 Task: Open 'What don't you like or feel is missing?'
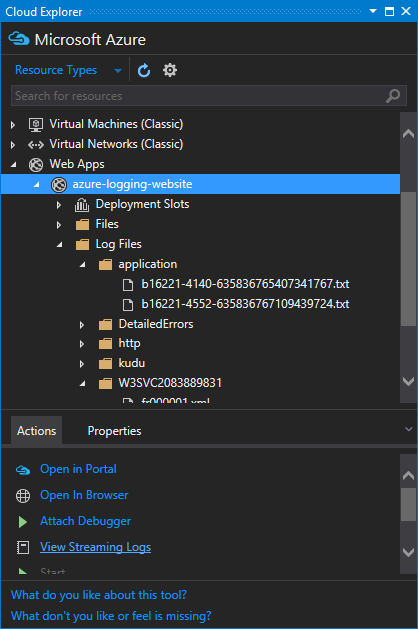coord(111,616)
